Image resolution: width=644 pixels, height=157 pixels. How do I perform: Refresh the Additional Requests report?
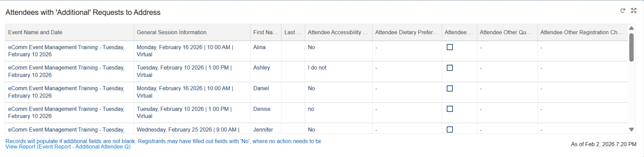(x=623, y=11)
